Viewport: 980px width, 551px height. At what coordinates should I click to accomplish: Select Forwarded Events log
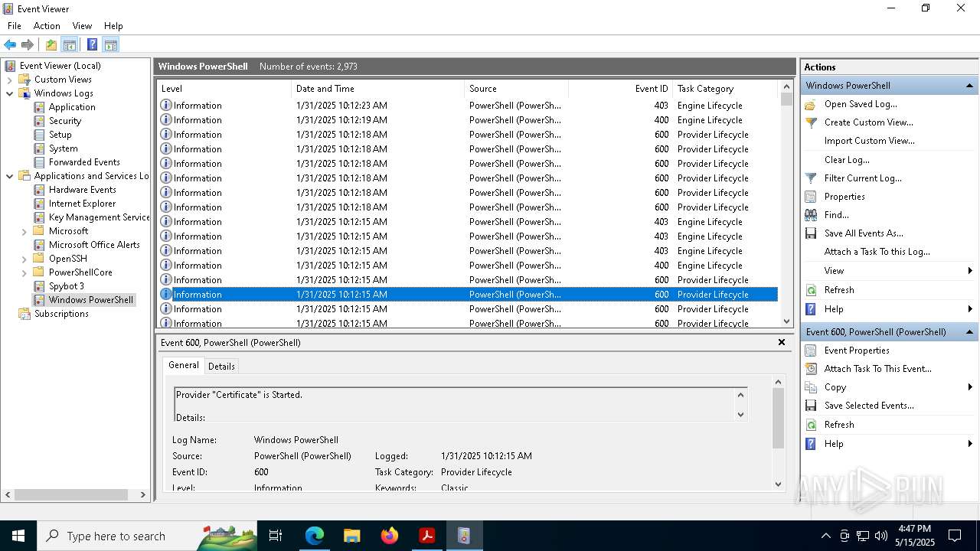tap(84, 162)
